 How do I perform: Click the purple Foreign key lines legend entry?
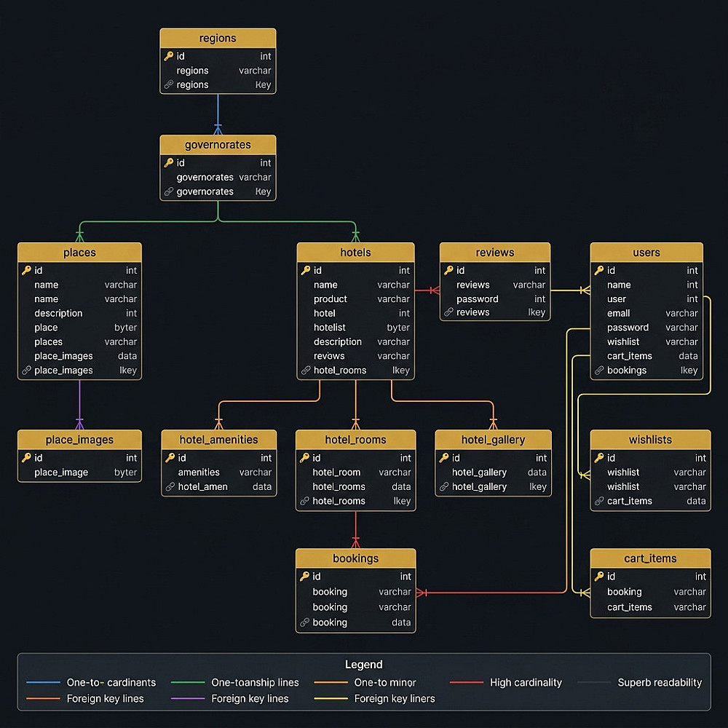click(x=230, y=699)
